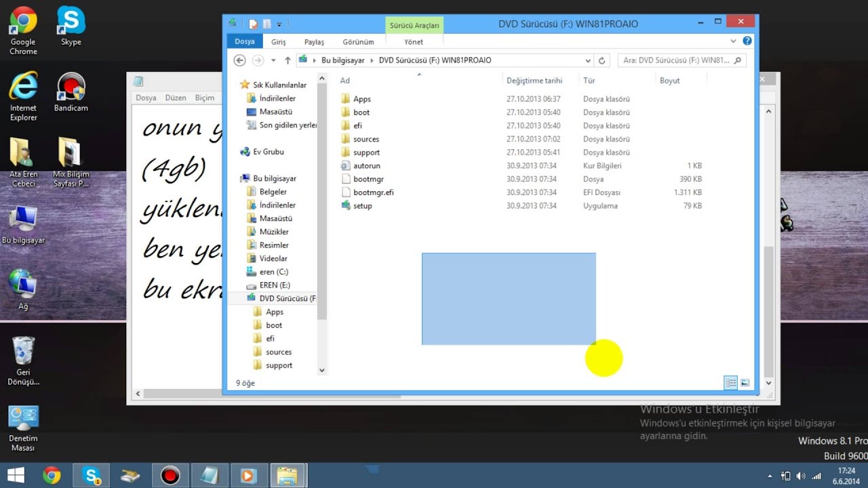Open Resimler in navigation pane
868x488 pixels.
tap(274, 245)
